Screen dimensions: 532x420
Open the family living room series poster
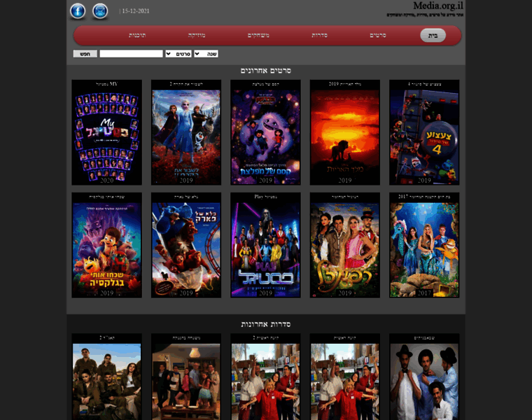[186, 377]
